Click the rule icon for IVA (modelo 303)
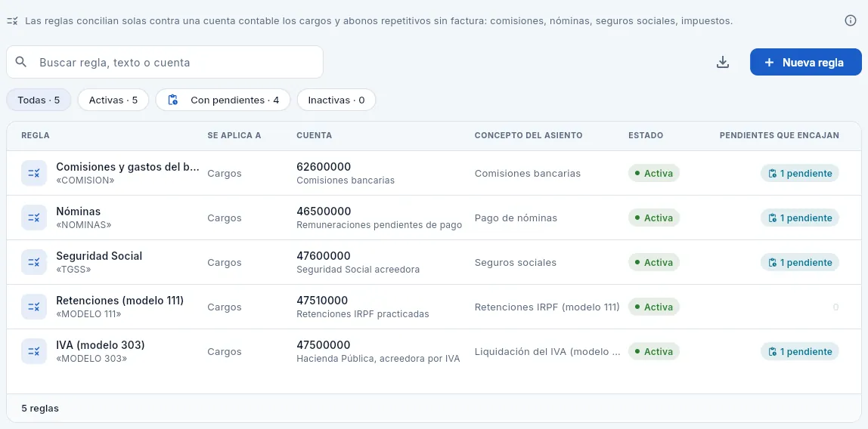Image resolution: width=868 pixels, height=429 pixels. (34, 352)
